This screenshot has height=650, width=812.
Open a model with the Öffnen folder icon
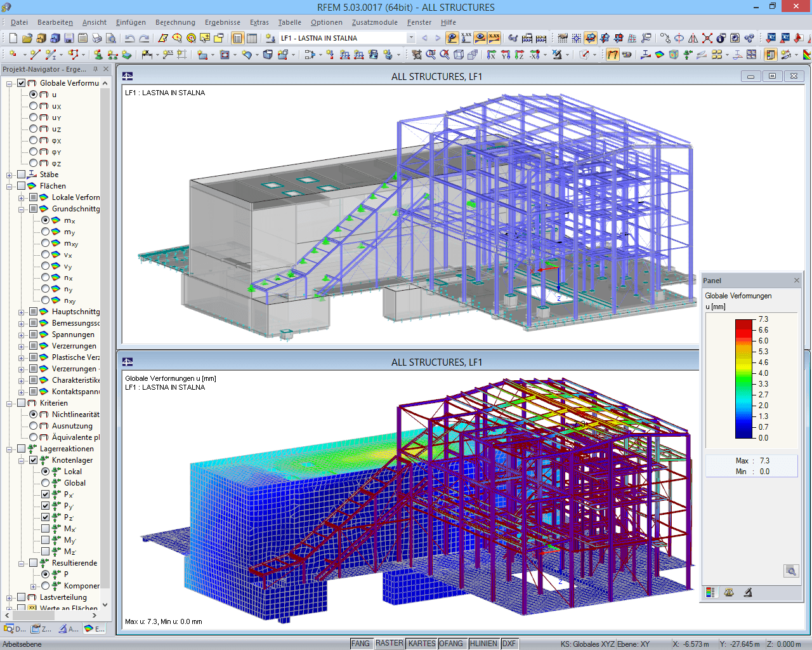27,38
